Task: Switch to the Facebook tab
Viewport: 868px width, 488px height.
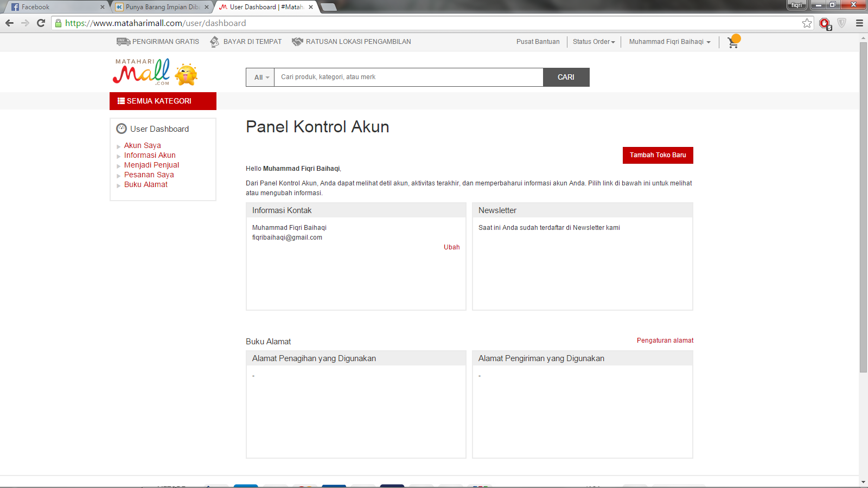Action: pos(54,7)
